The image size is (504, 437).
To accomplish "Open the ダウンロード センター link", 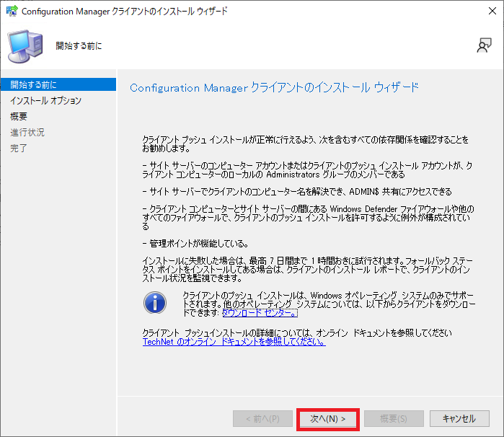I will [x=260, y=314].
